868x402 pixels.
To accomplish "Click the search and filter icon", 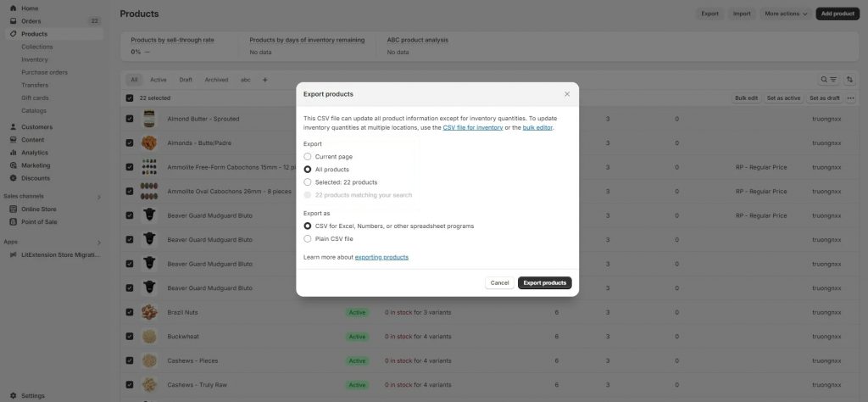I will 829,80.
